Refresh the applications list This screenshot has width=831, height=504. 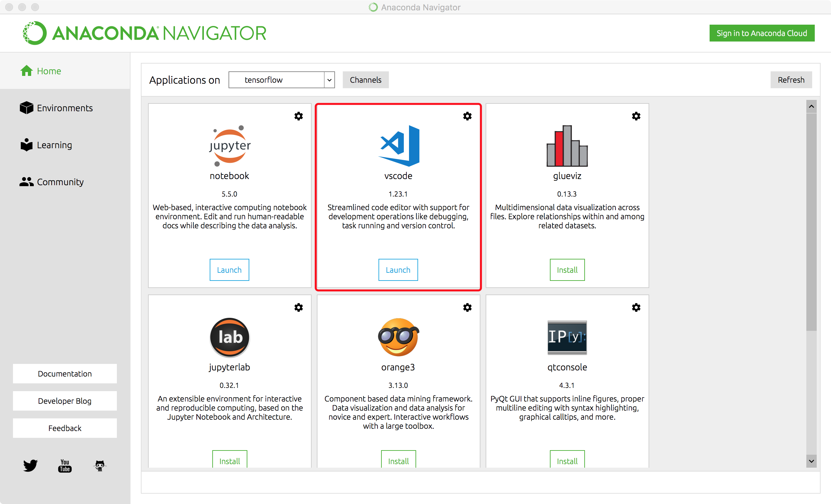[x=791, y=80]
